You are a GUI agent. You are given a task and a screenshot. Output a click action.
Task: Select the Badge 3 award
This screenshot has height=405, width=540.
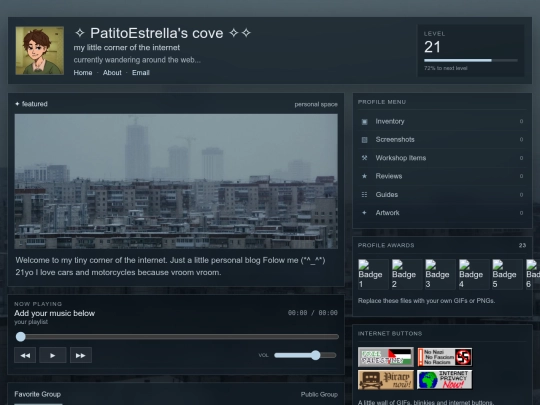pyautogui.click(x=440, y=274)
